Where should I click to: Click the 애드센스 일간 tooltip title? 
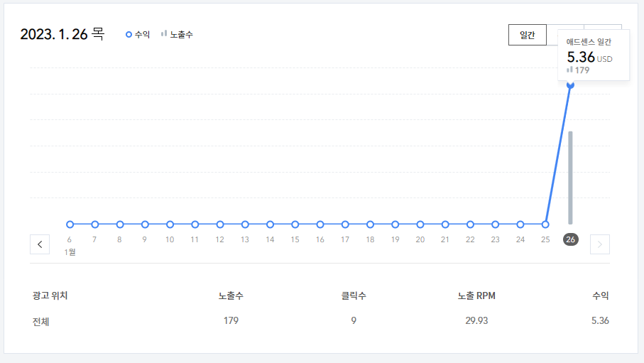pyautogui.click(x=589, y=42)
